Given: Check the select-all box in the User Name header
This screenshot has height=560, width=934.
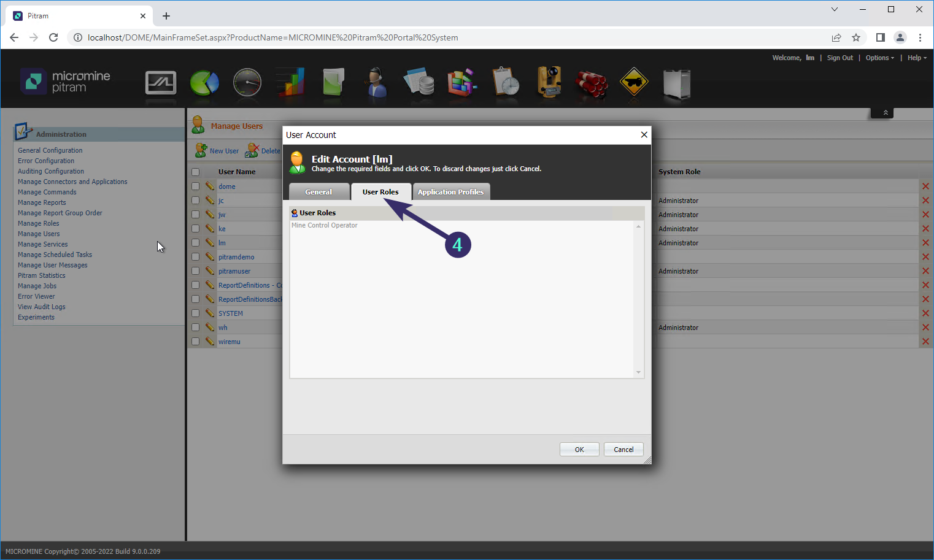Looking at the screenshot, I should click(195, 172).
